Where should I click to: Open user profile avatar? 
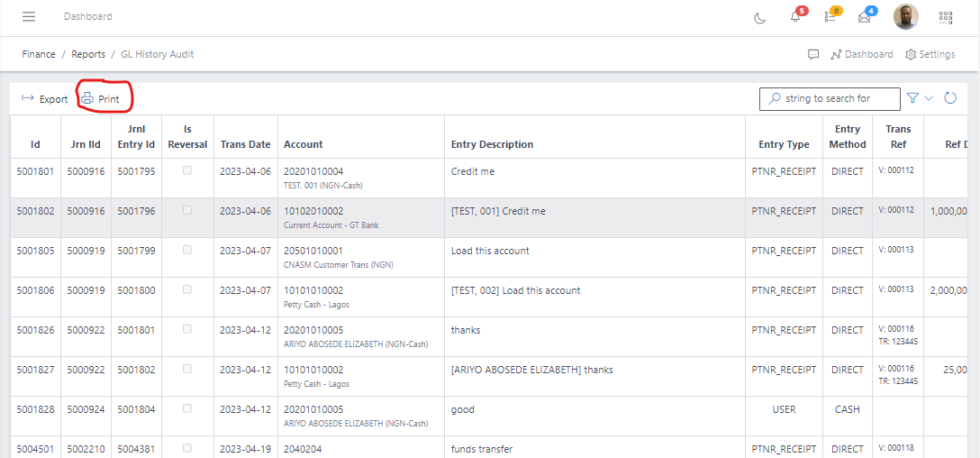905,17
